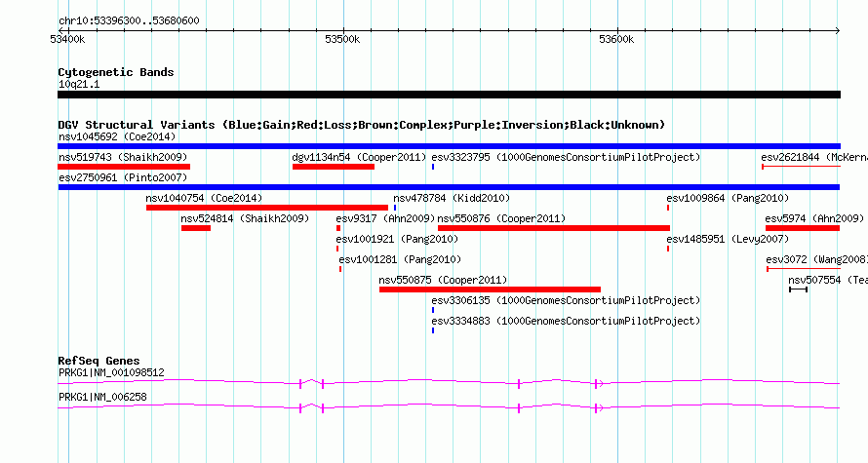
Task: Click the 10q21.1 black cytogenetic band
Action: click(x=449, y=95)
